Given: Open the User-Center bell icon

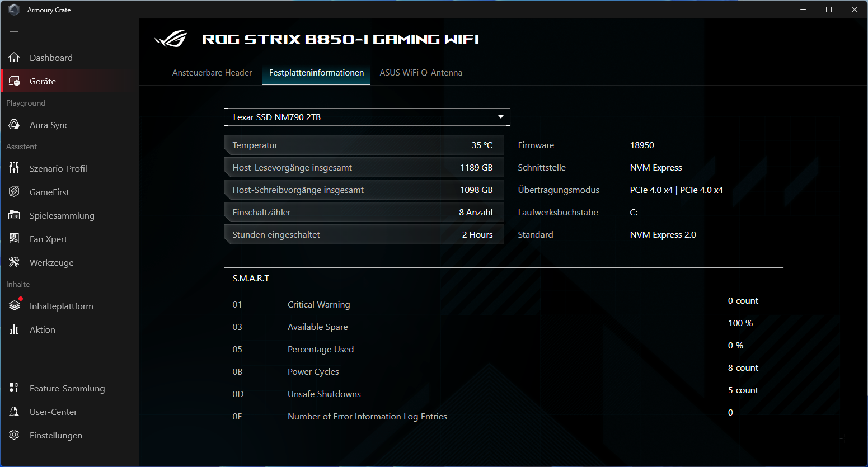Looking at the screenshot, I should point(15,412).
